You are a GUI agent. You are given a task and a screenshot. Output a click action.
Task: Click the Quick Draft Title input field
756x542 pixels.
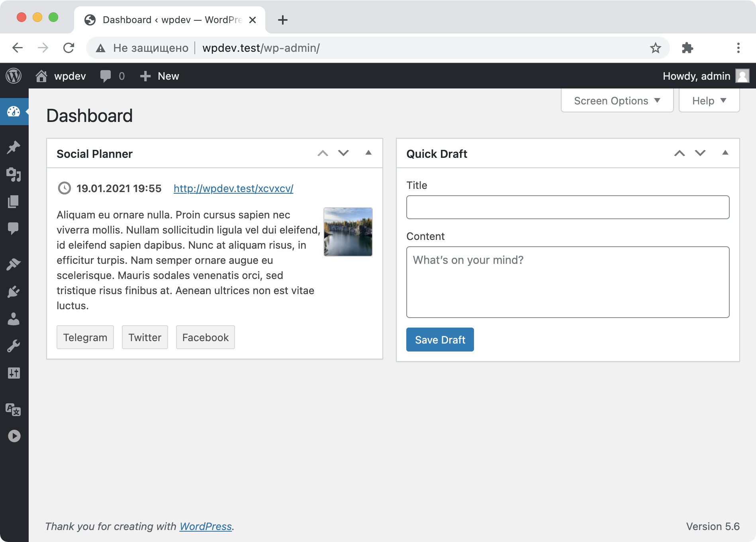pos(568,207)
